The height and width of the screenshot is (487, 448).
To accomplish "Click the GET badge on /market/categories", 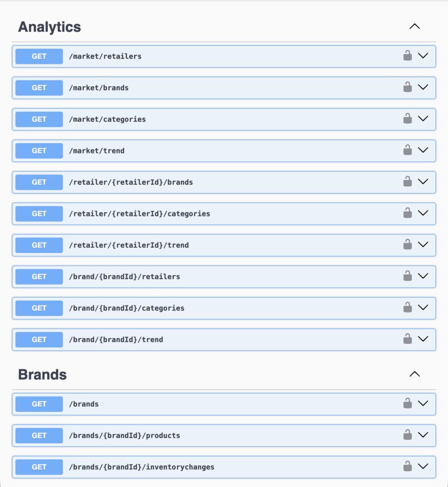I will coord(38,119).
